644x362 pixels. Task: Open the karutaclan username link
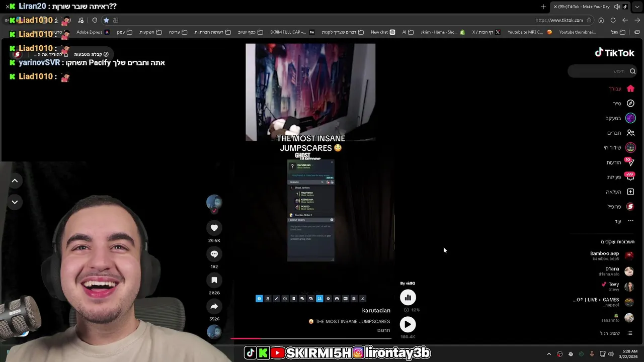[376, 311]
